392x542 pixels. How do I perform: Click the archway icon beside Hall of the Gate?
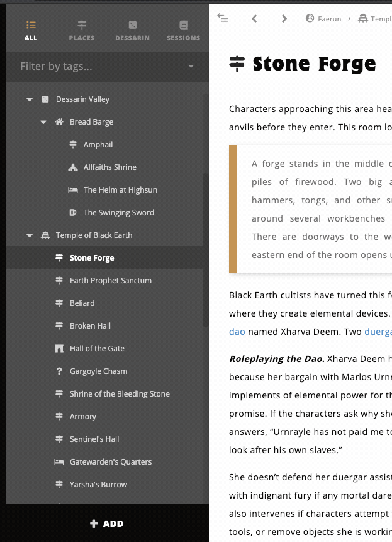click(x=59, y=349)
